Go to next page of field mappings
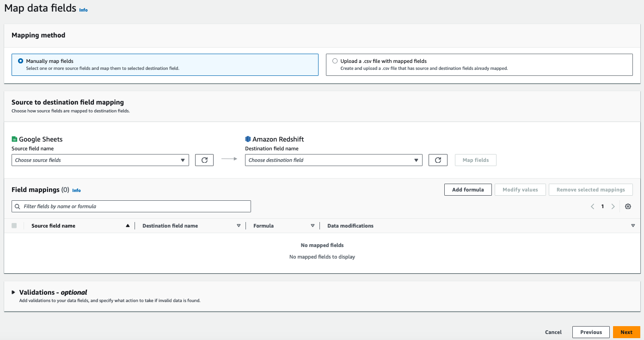The height and width of the screenshot is (340, 644). tap(613, 207)
